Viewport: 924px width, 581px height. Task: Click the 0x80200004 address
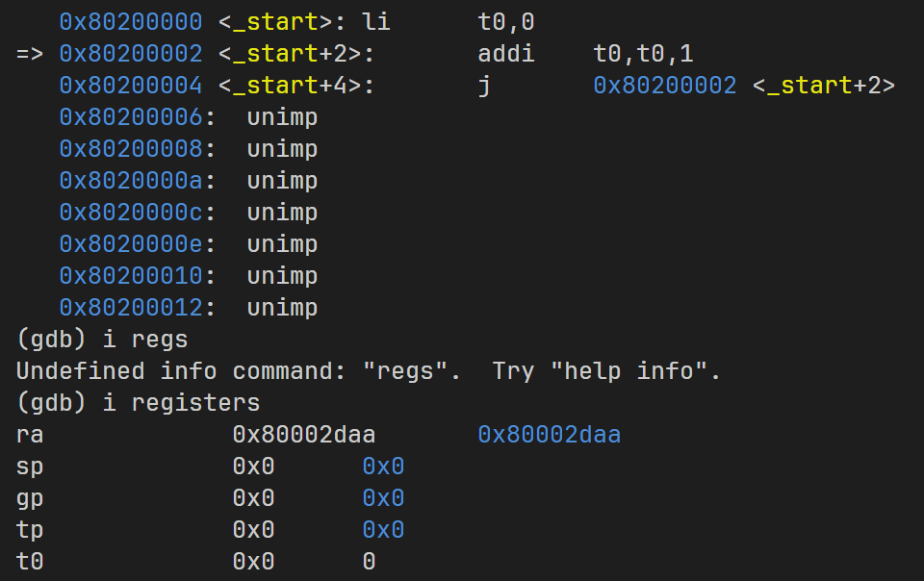click(x=130, y=86)
